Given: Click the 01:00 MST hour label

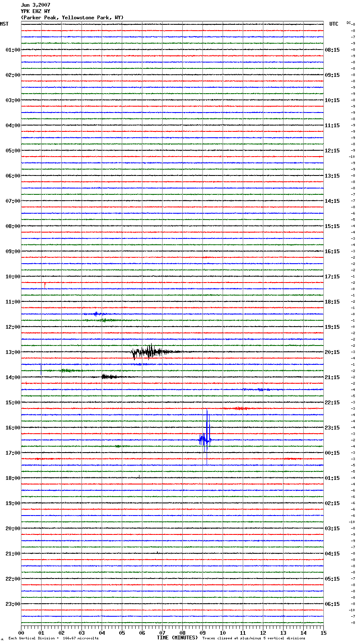Looking at the screenshot, I should (x=13, y=50).
